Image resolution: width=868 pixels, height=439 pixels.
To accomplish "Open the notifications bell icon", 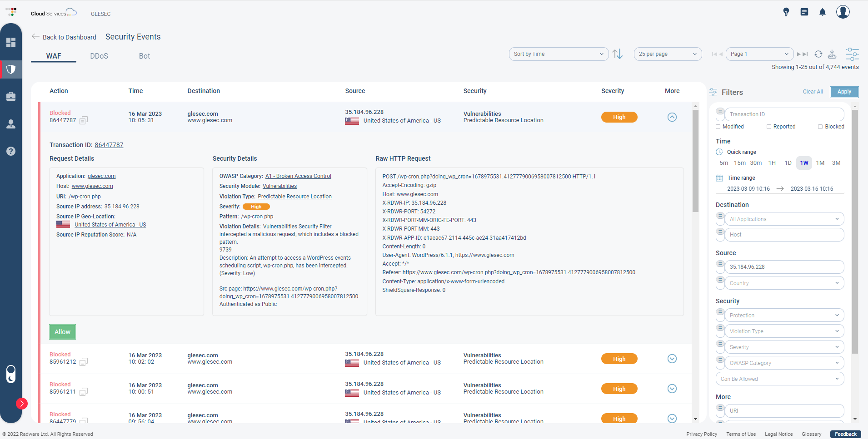I will tap(823, 12).
